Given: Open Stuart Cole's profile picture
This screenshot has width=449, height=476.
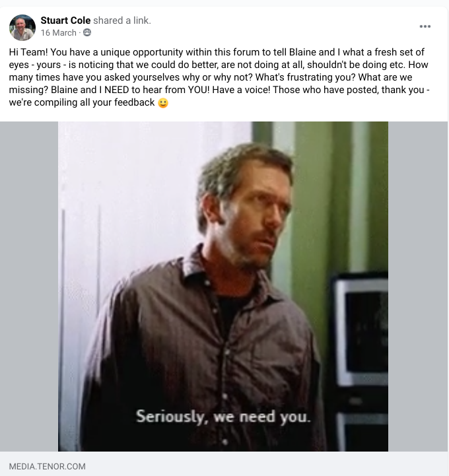Looking at the screenshot, I should (22, 27).
